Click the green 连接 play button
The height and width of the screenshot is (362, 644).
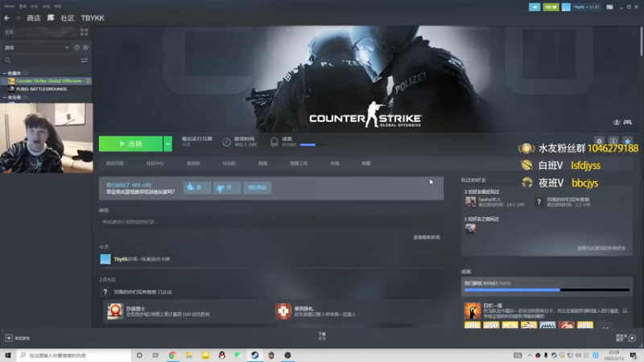tap(130, 144)
